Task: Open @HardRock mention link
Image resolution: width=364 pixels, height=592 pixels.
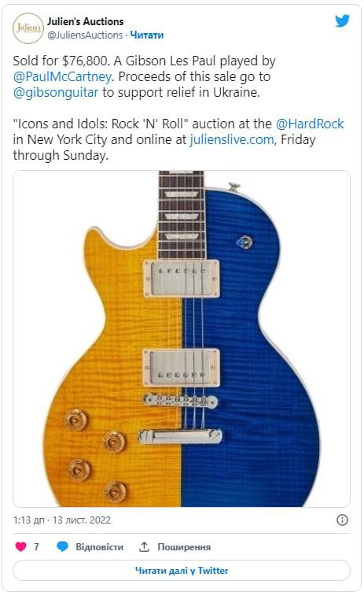Action: [310, 124]
